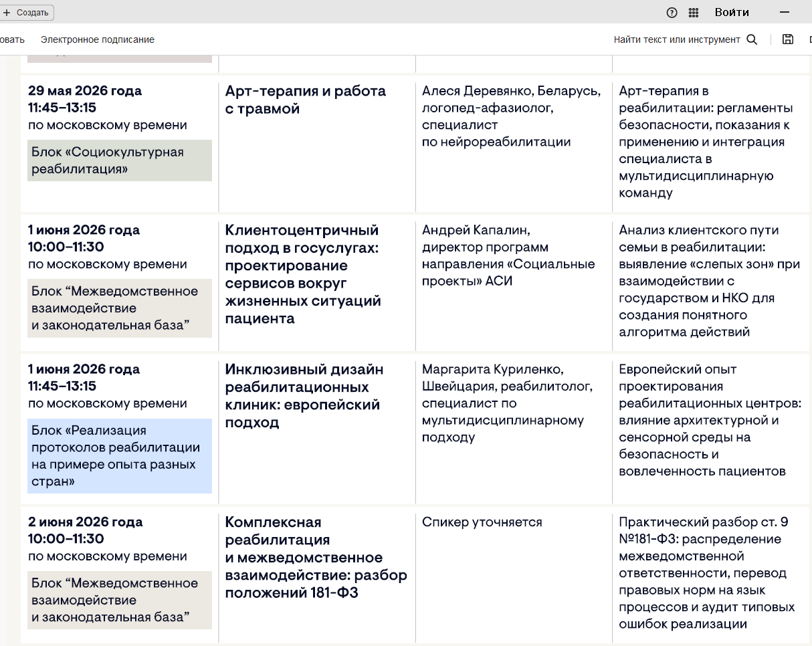
Task: Select the Инклюзивный дизайн реабилитационных клиник title
Action: (304, 395)
